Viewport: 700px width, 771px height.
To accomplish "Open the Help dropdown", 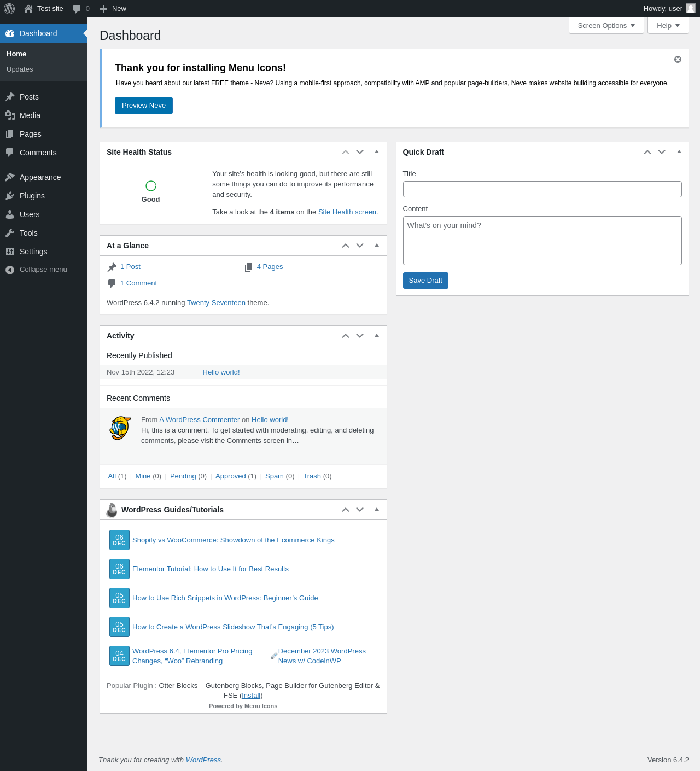I will pyautogui.click(x=668, y=26).
